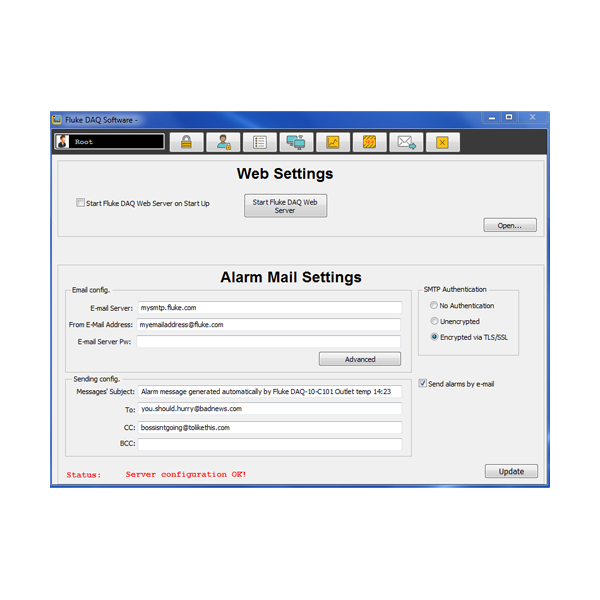Minimize the Fluke DAQ Software window

pos(492,117)
